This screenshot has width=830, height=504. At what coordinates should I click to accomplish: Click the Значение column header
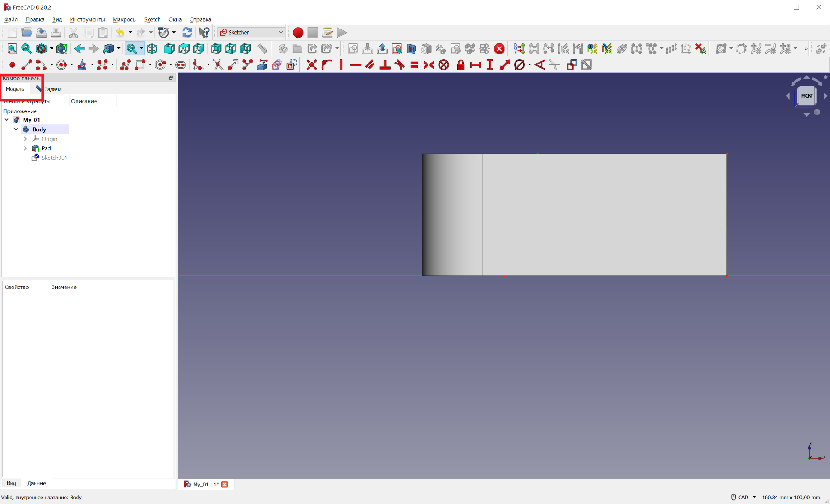(x=64, y=287)
